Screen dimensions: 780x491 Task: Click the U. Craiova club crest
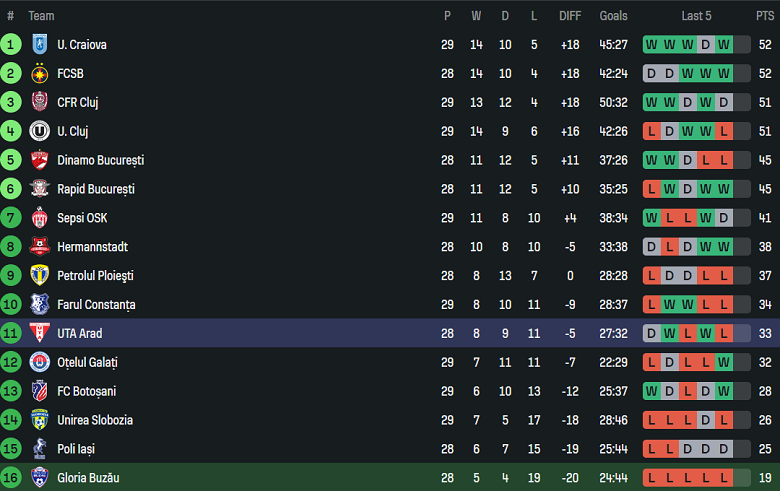[x=40, y=44]
